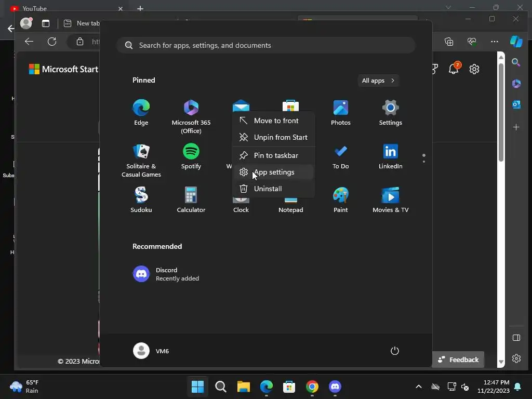This screenshot has height=399, width=532.
Task: Open Edge sidebar search
Action: pyautogui.click(x=516, y=62)
